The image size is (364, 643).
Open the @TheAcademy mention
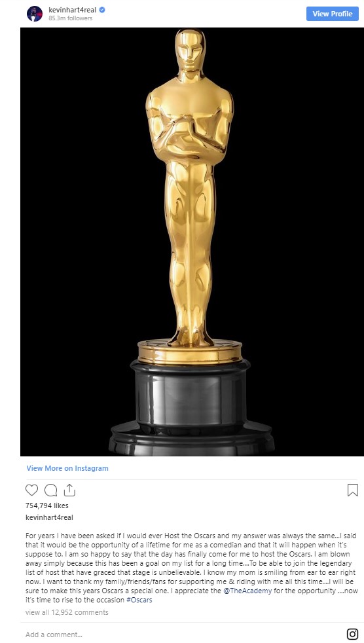click(247, 591)
